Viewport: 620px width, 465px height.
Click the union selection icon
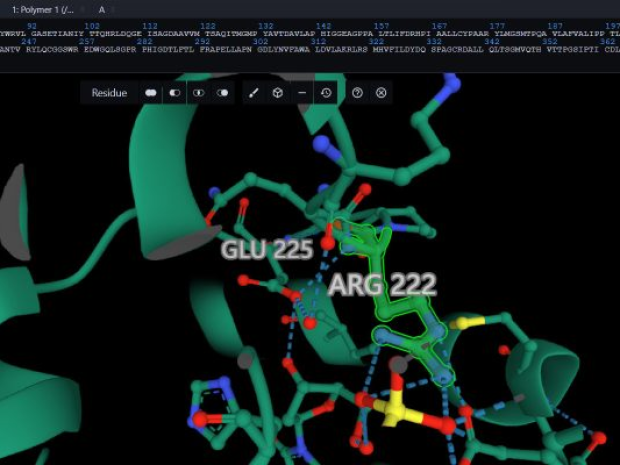tap(151, 93)
